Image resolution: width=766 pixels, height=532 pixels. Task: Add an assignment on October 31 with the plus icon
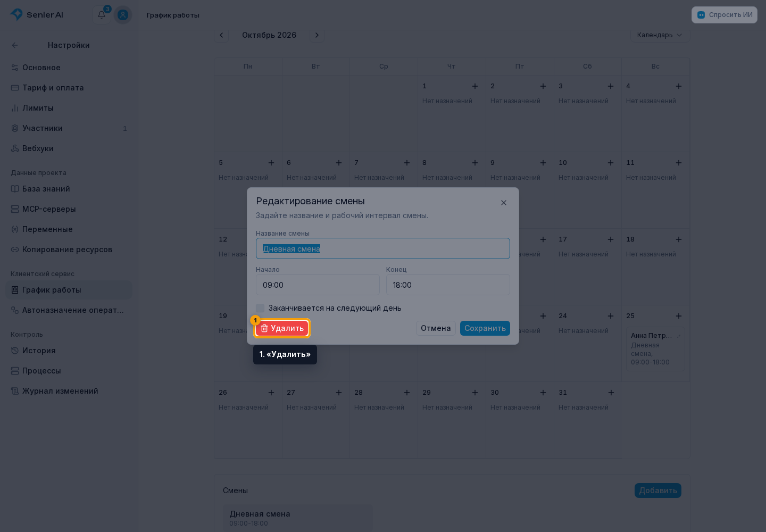[x=611, y=393]
